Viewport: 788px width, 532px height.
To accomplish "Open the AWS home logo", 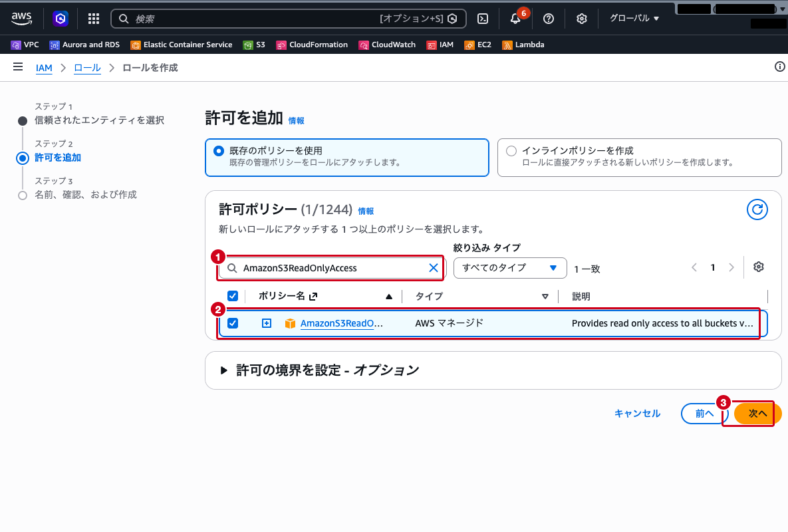I will pos(21,19).
